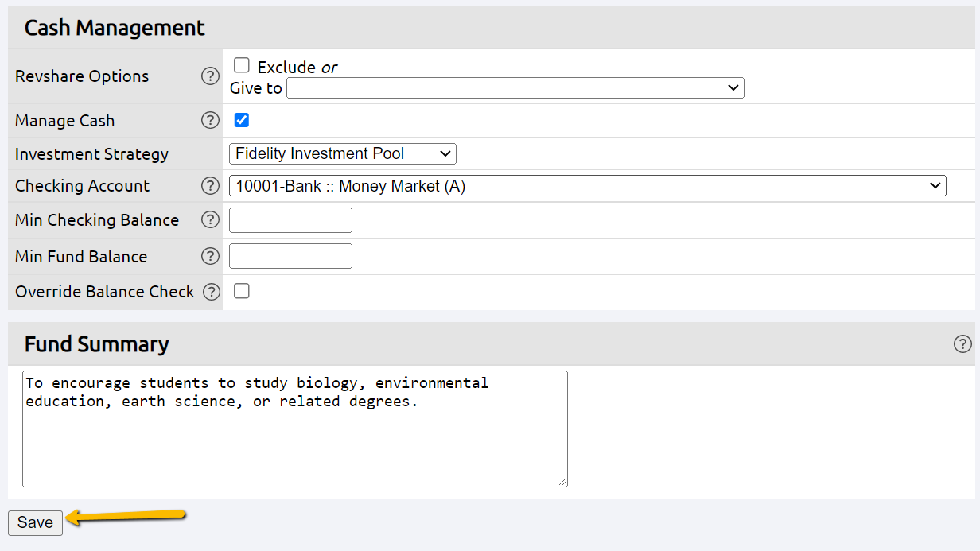Click the Save button

pos(35,522)
